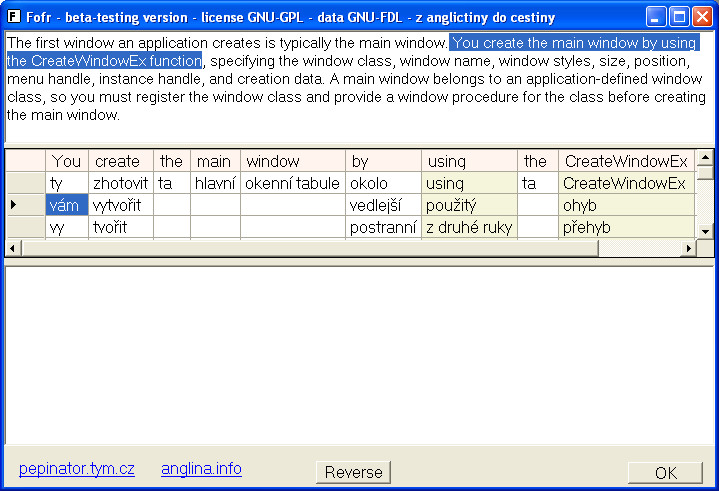Image resolution: width=719 pixels, height=491 pixels.
Task: Select the 'tvořit' translation cell
Action: pos(121,227)
